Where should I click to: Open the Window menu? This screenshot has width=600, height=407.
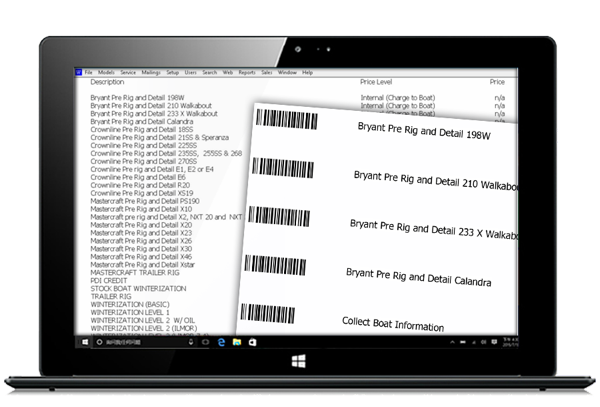click(287, 72)
